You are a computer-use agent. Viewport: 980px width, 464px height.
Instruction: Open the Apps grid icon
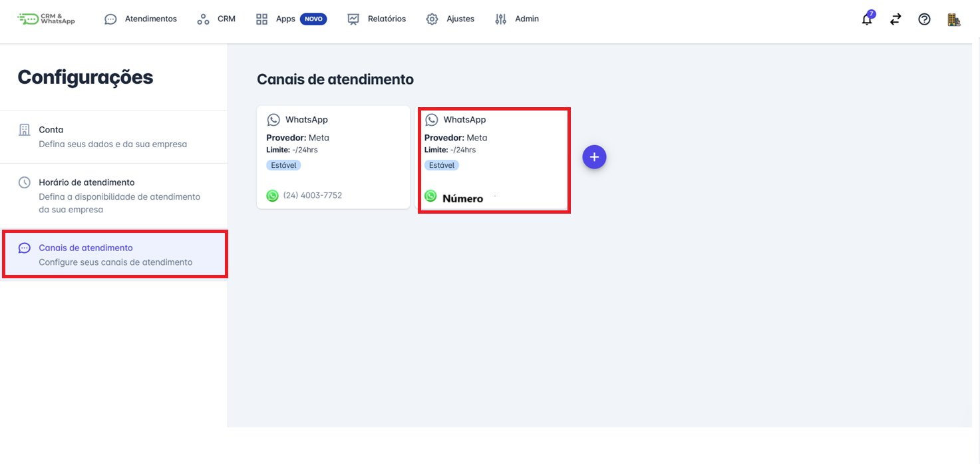click(261, 19)
